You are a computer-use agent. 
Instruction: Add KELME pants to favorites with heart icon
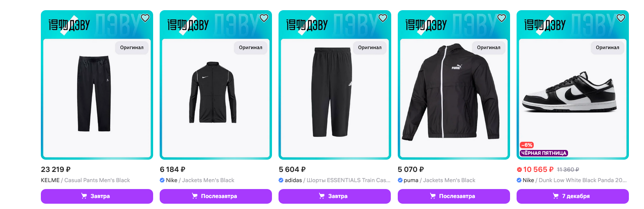(x=145, y=18)
